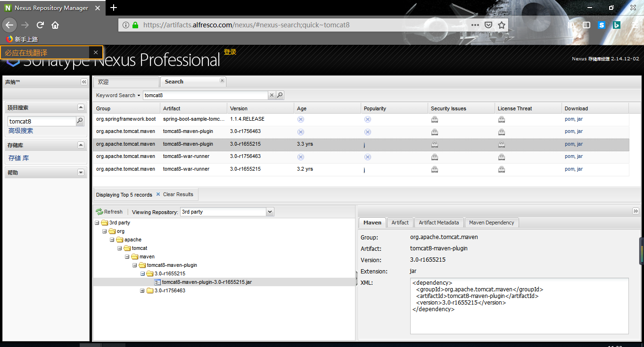Reload the current Nexus page
644x347 pixels.
41,25
